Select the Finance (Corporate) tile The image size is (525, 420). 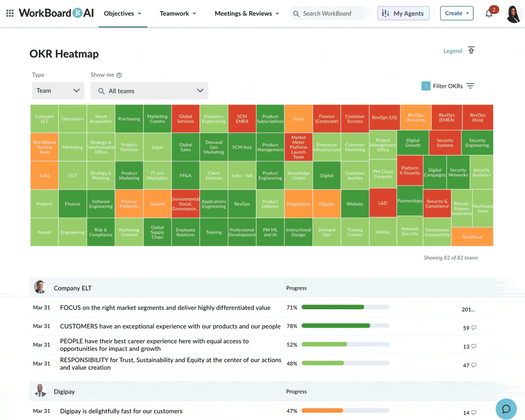pos(326,119)
